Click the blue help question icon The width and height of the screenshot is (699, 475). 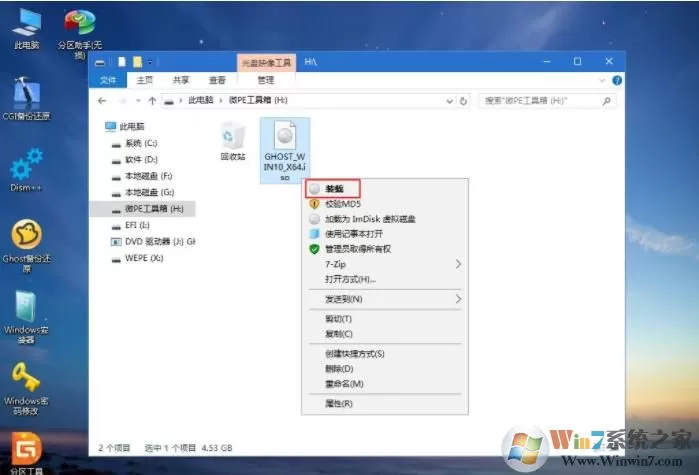click(617, 80)
